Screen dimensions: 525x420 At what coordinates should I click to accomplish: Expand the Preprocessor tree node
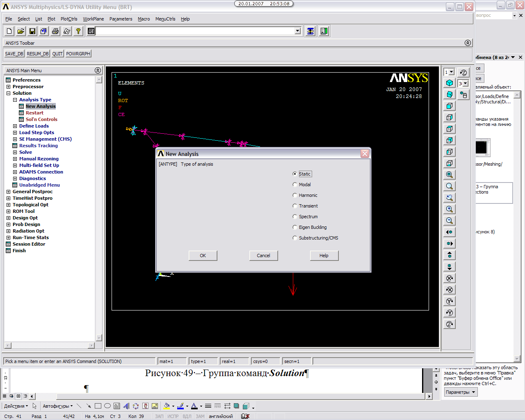8,87
